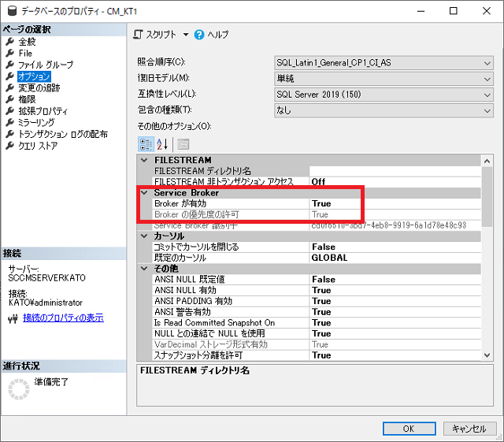Viewport: 504px width, 442px height.
Task: Sort properties alphabetically with A-Z icon
Action: click(x=163, y=143)
